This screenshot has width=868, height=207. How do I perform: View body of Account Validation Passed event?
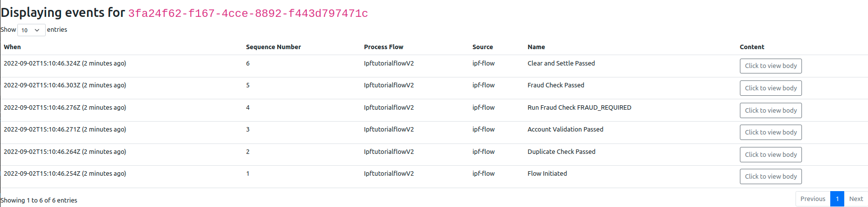[x=770, y=133]
